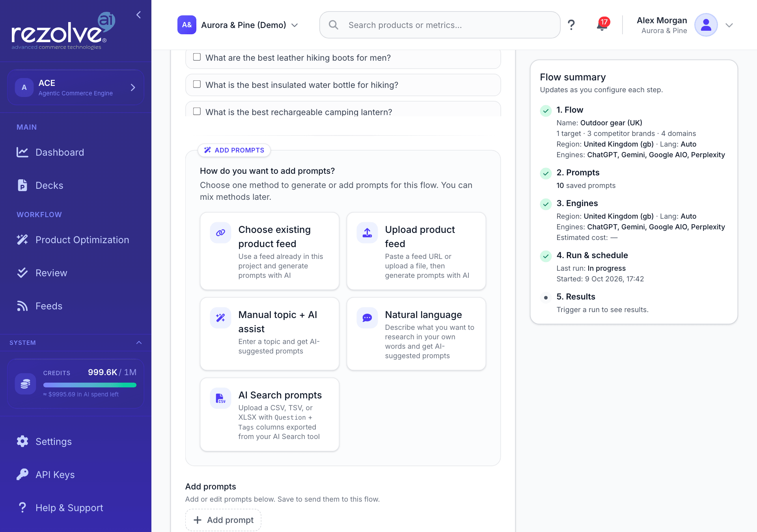The height and width of the screenshot is (532, 757).
Task: Click the Decks document icon
Action: 22,185
